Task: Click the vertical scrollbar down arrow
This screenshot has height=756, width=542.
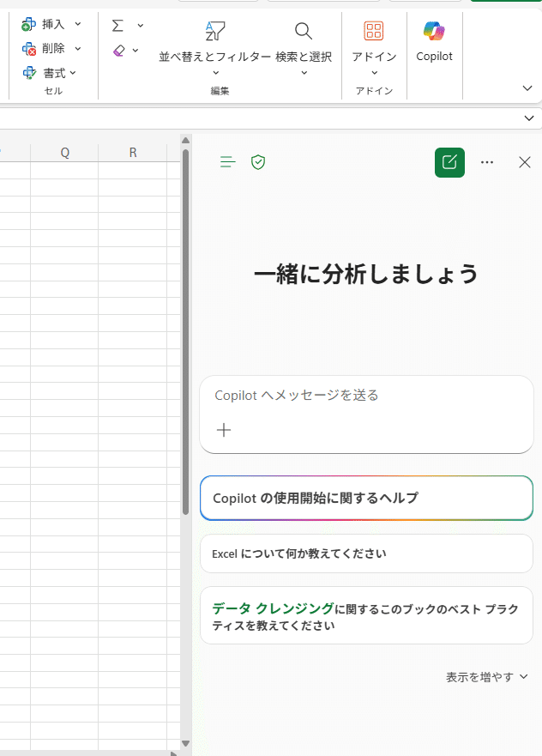Action: pos(185,743)
